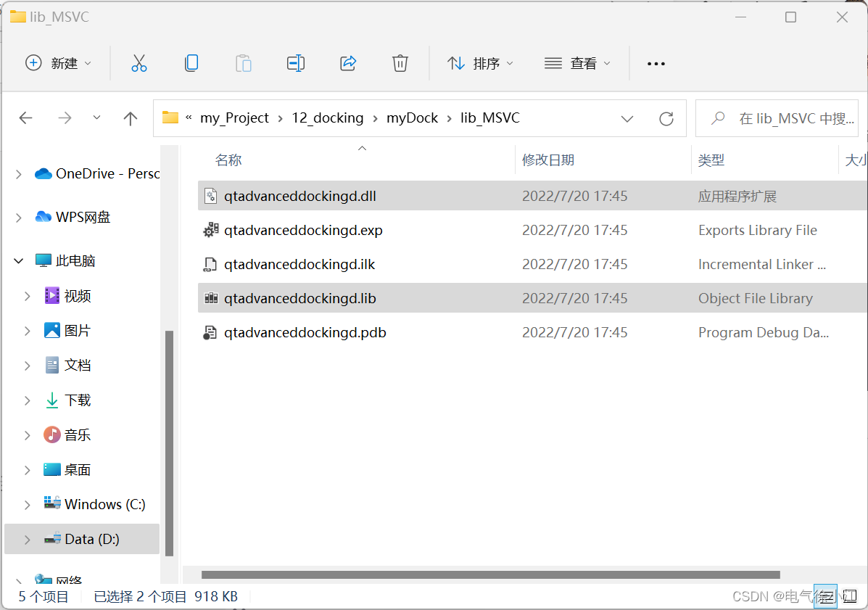868x610 pixels.
Task: Click the Copy icon in the toolbar
Action: (191, 63)
